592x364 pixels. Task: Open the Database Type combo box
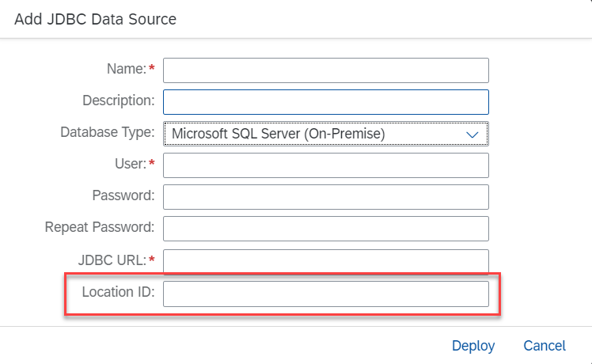click(x=317, y=134)
